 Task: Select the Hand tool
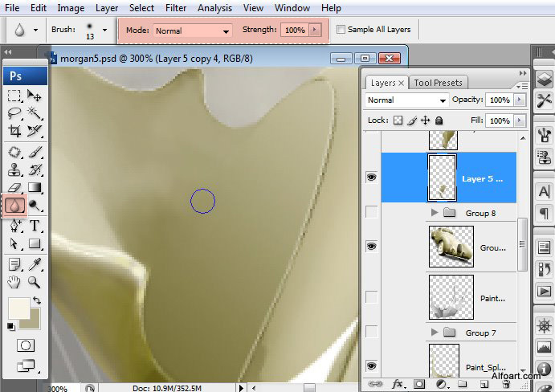(x=14, y=282)
